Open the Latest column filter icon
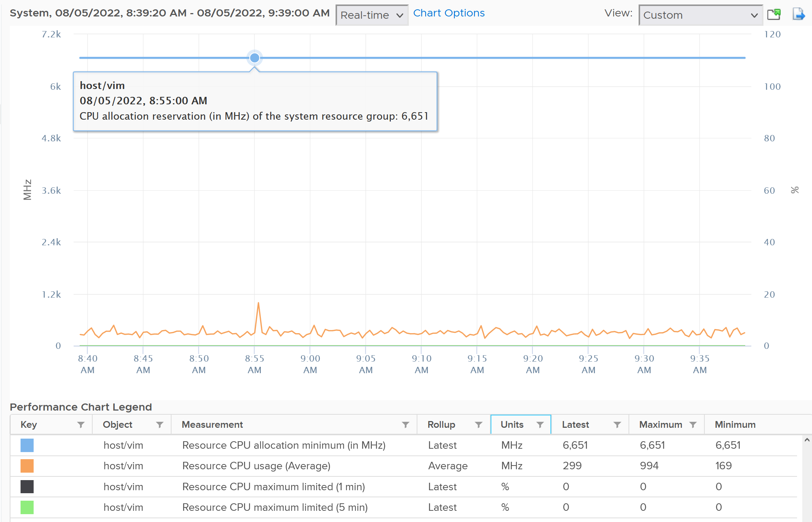 [x=617, y=425]
